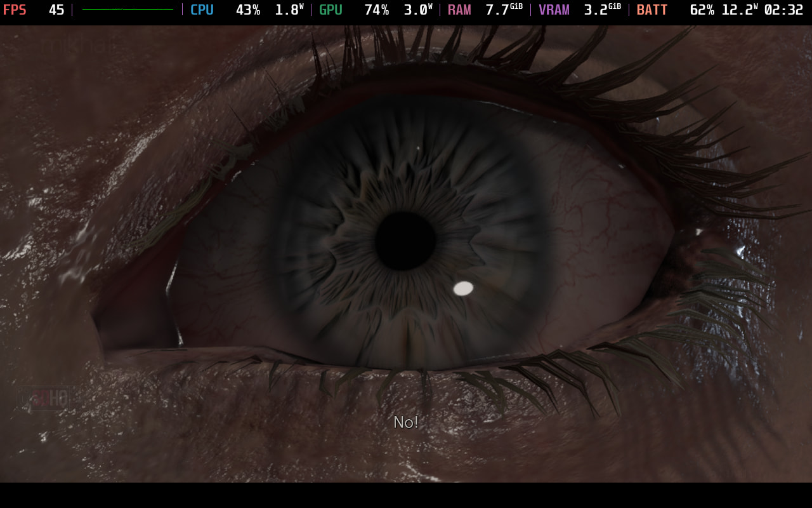Click the GPU power reading 3.0W
The image size is (812, 508).
(419, 10)
